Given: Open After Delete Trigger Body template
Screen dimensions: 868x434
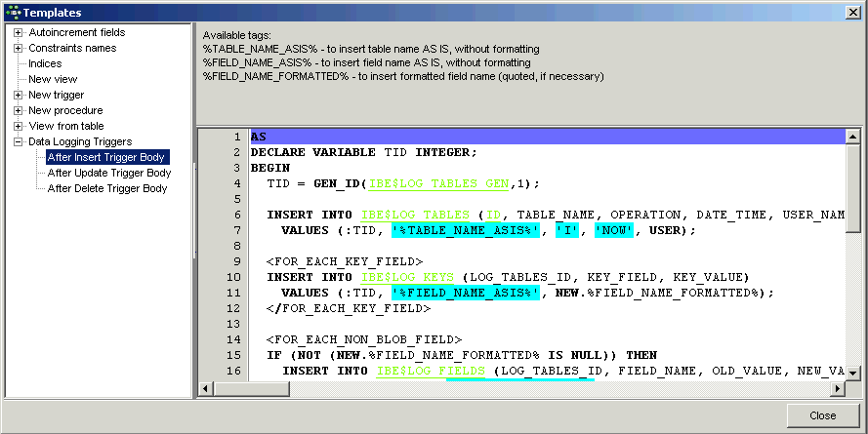Looking at the screenshot, I should click(x=106, y=188).
